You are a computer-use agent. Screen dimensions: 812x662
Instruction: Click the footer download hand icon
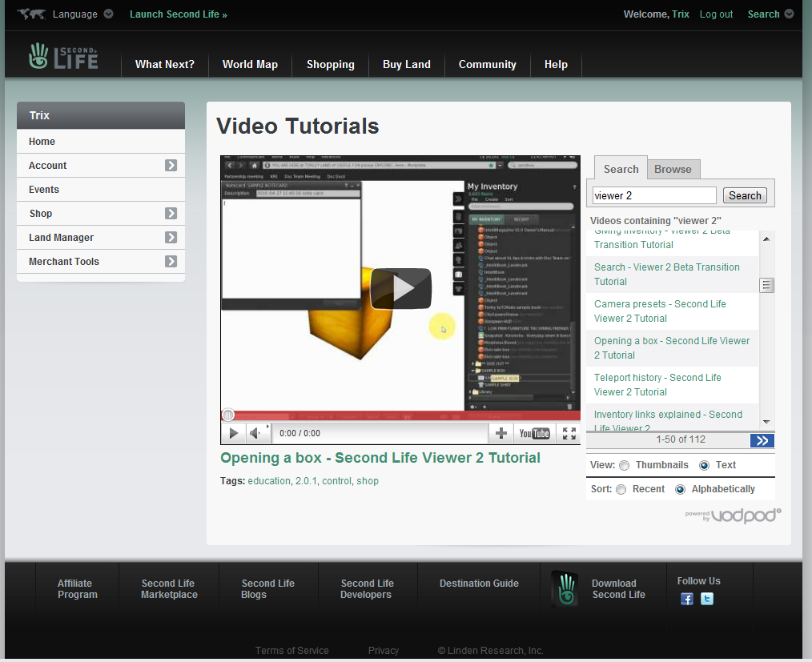(565, 588)
